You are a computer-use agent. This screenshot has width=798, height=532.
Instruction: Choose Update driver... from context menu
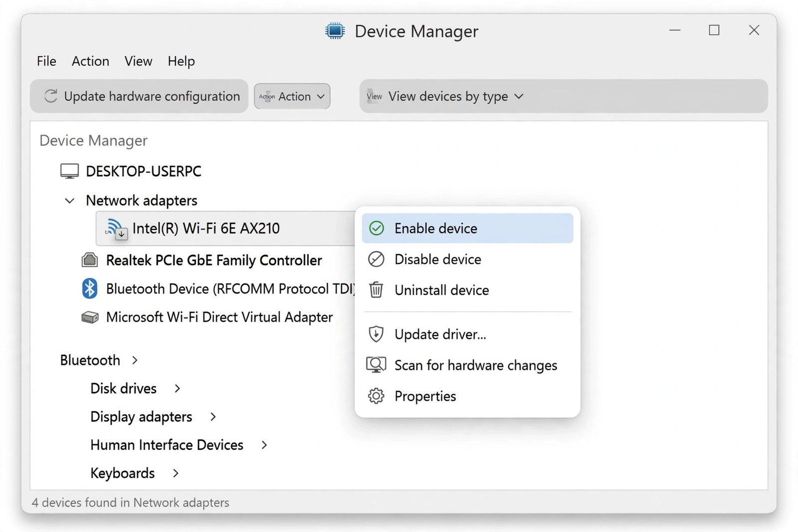pyautogui.click(x=467, y=334)
